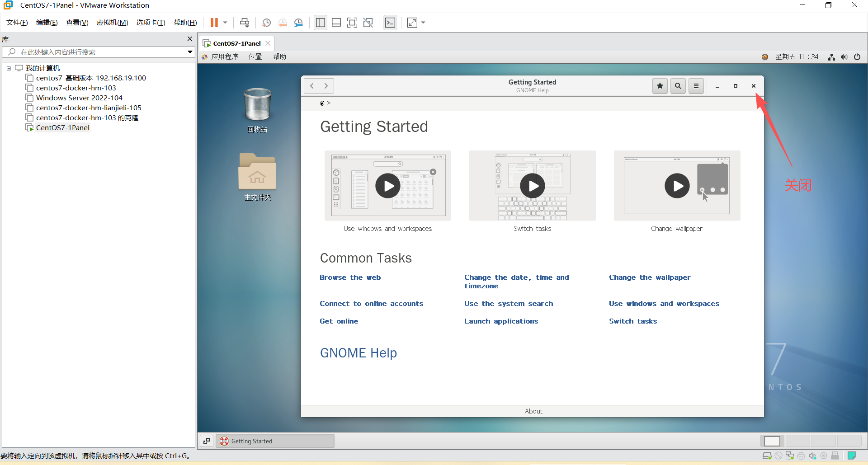
Task: Click send Ctrl+Alt+Del toolbar icon
Action: (245, 23)
